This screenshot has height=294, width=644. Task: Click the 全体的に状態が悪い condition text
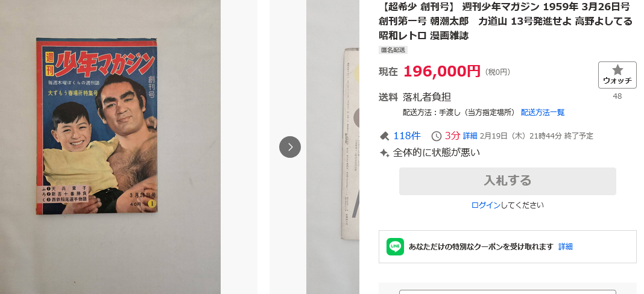pos(436,153)
